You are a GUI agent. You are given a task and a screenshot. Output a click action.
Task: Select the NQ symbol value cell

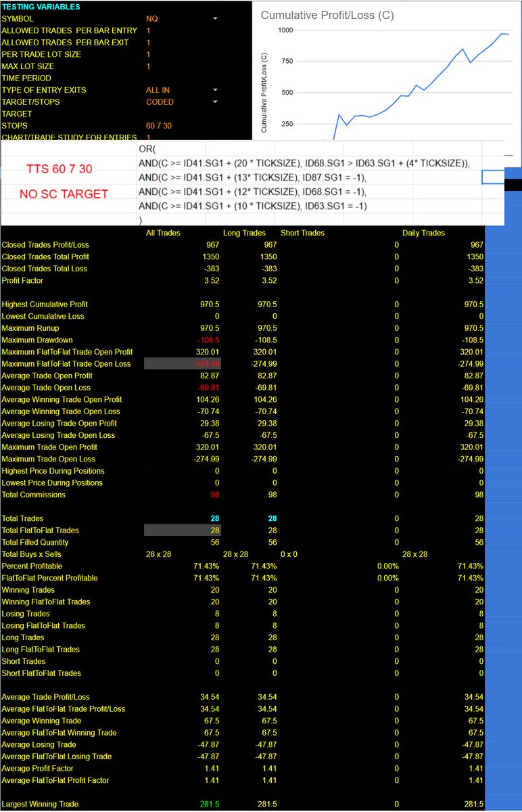152,19
